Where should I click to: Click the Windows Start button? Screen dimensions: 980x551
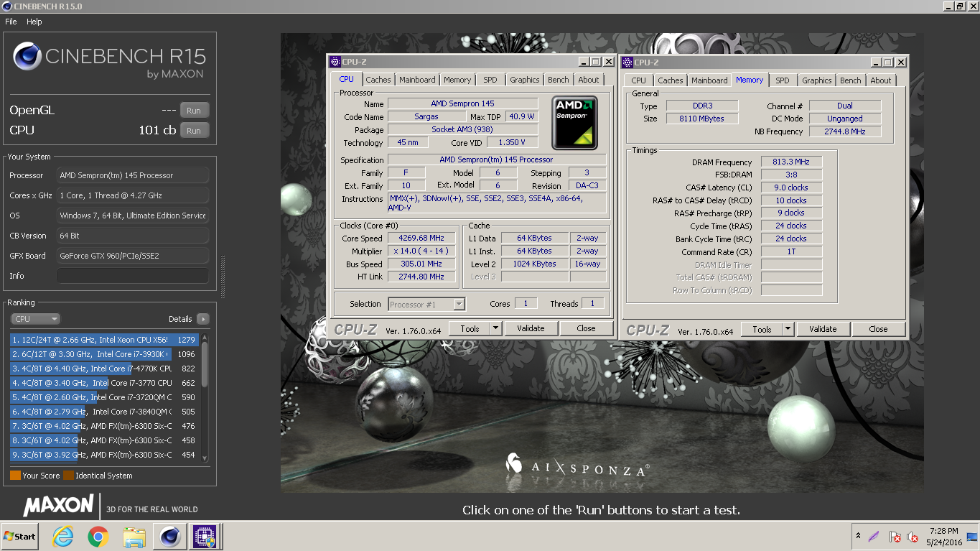[19, 536]
